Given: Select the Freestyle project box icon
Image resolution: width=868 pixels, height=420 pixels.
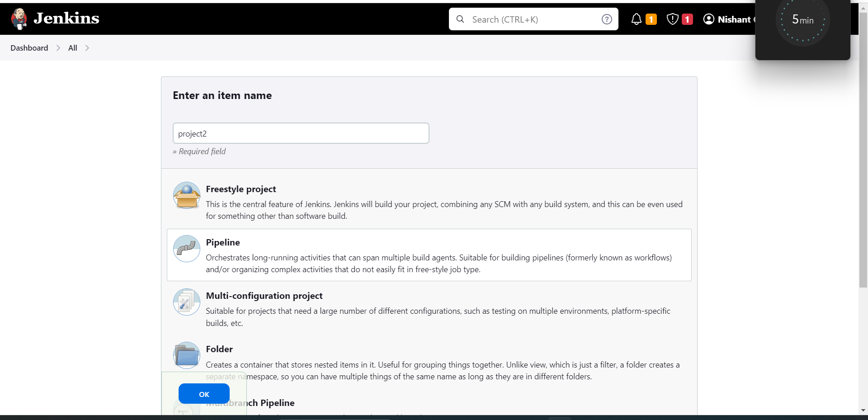Looking at the screenshot, I should (x=186, y=195).
